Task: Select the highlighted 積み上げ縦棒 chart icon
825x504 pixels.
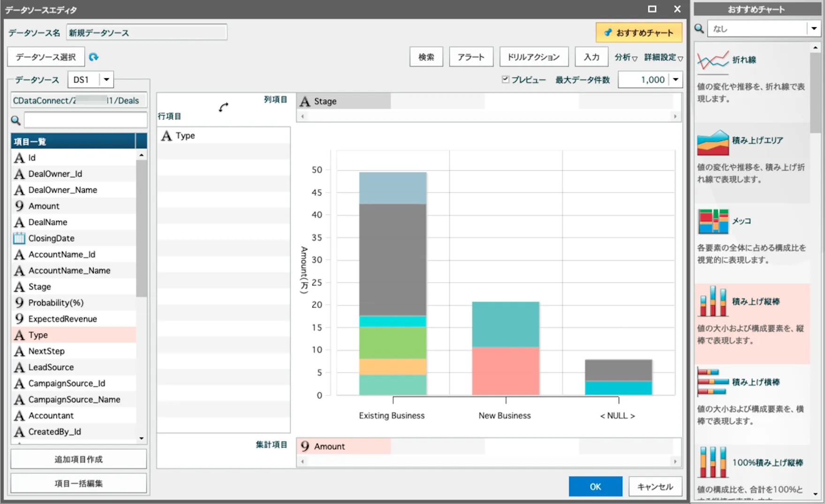Action: coord(712,302)
